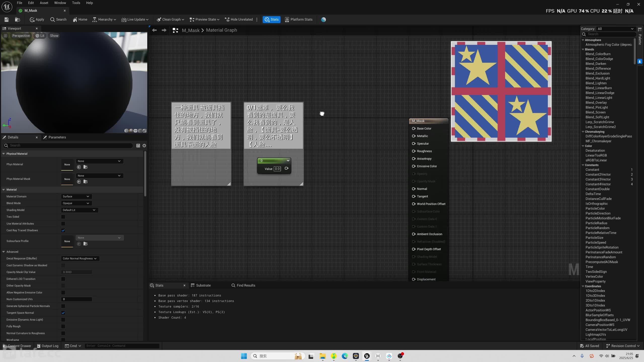Open the viewport hamburger options menu
Viewport: 644px width, 362px height.
click(x=5, y=36)
